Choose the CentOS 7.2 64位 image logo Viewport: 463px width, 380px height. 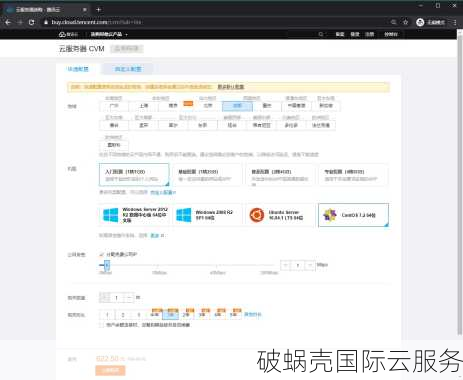click(x=330, y=215)
